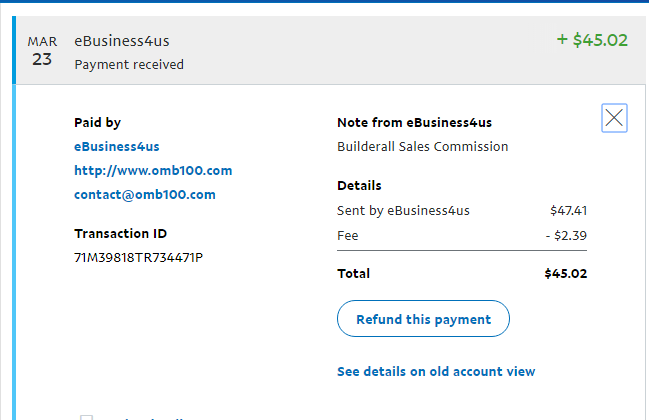The height and width of the screenshot is (420, 649).
Task: Click the Details section heading
Action: pyautogui.click(x=359, y=185)
